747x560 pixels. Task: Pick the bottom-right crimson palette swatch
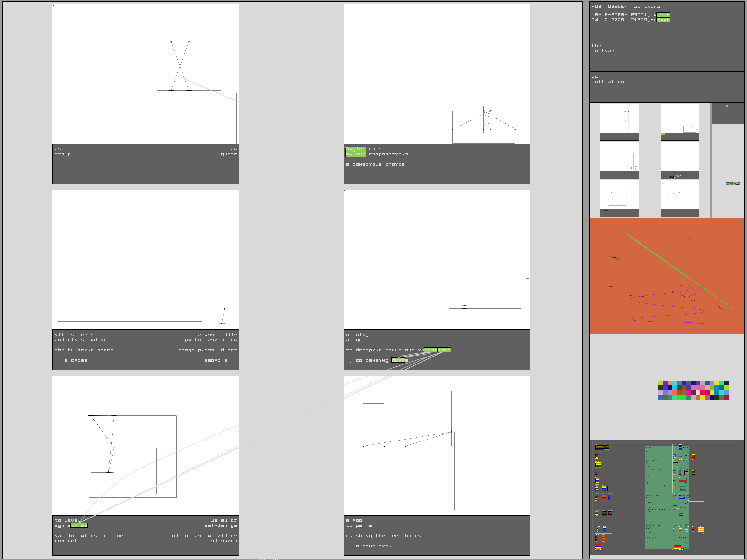(726, 398)
